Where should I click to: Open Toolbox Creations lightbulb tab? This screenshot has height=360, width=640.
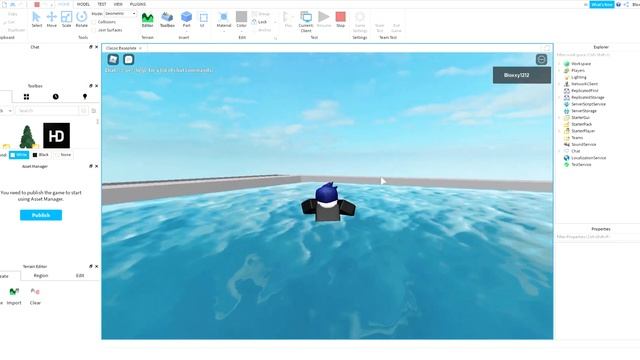point(85,97)
